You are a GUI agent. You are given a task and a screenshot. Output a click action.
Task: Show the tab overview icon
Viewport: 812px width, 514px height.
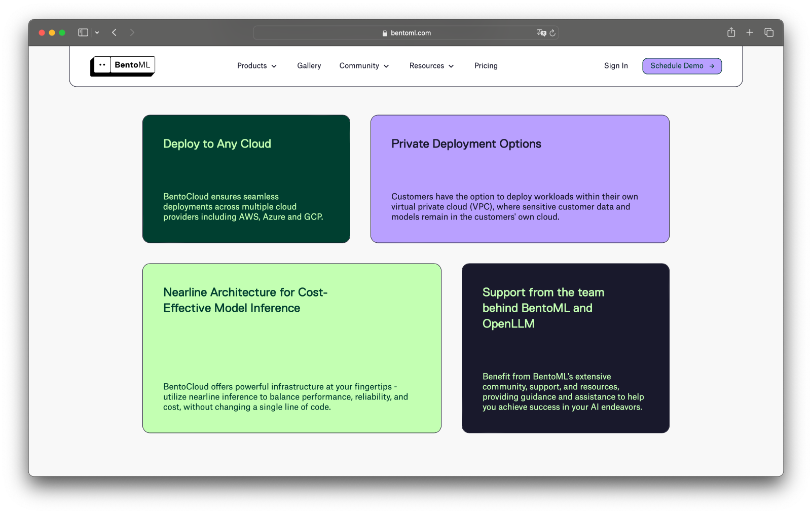pos(769,32)
